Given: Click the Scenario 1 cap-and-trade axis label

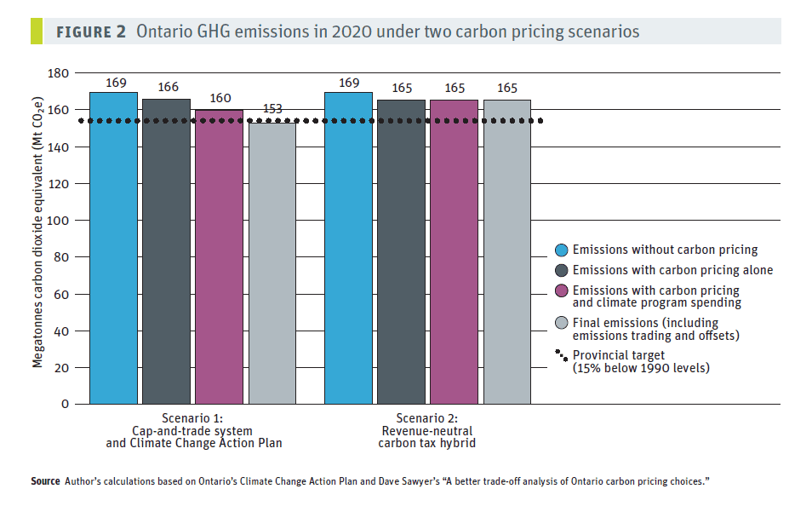Looking at the screenshot, I should (194, 431).
